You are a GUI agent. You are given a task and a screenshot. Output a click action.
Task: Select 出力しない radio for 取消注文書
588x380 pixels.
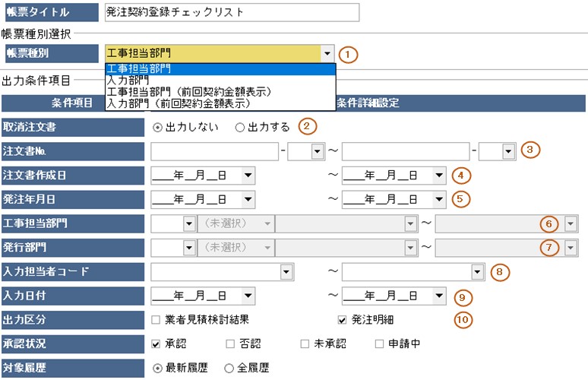tap(158, 127)
